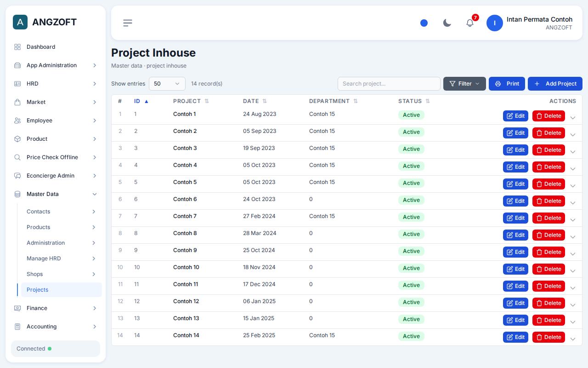588x368 pixels.
Task: Switch to dark mode moon icon
Action: click(447, 23)
